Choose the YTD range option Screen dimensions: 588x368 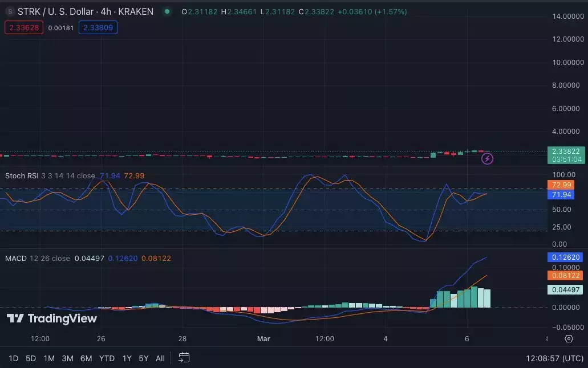point(107,358)
